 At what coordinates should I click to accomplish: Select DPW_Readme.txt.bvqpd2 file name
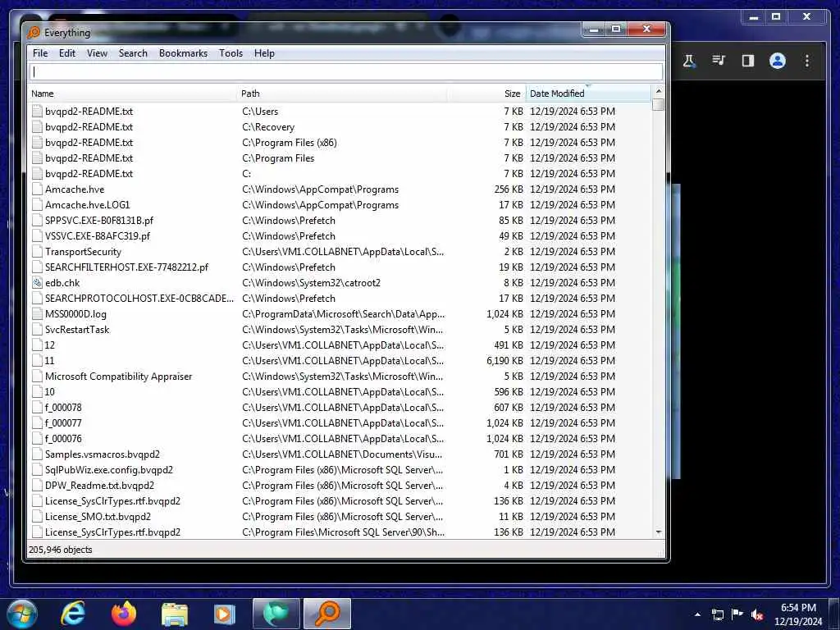[99, 486]
